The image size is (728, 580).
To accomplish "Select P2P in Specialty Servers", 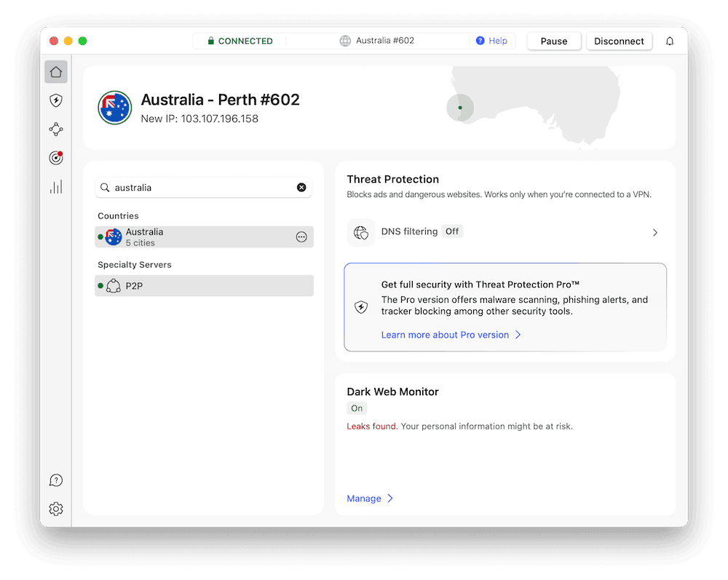I will [x=205, y=286].
